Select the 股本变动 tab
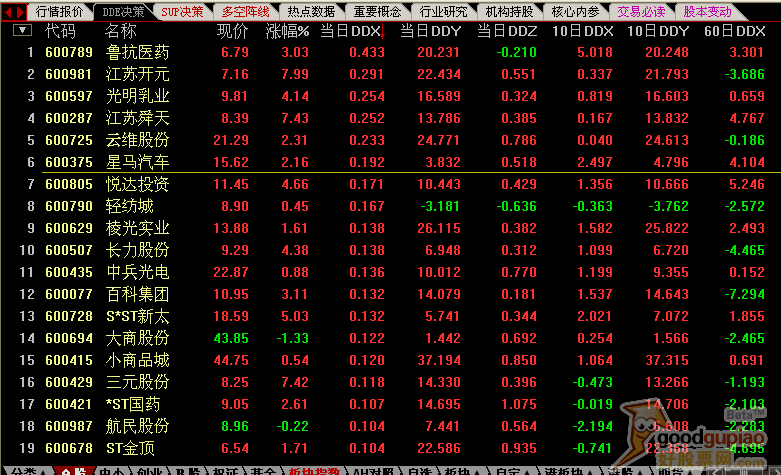 click(707, 11)
